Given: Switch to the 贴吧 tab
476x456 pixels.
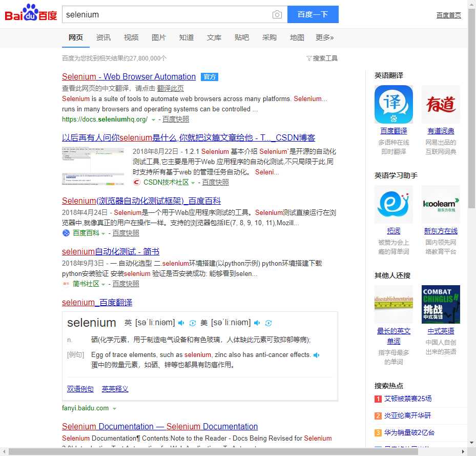Looking at the screenshot, I should coord(242,37).
